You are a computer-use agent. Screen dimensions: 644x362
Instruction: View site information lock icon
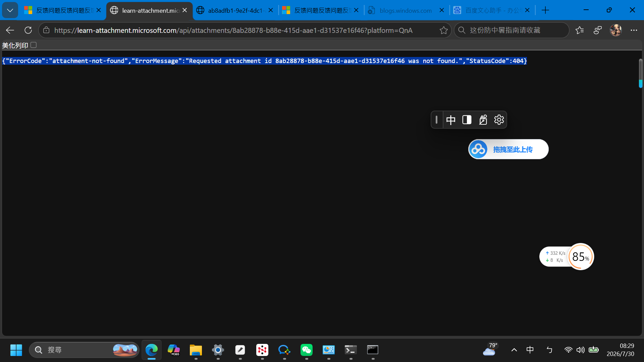pos(46,30)
